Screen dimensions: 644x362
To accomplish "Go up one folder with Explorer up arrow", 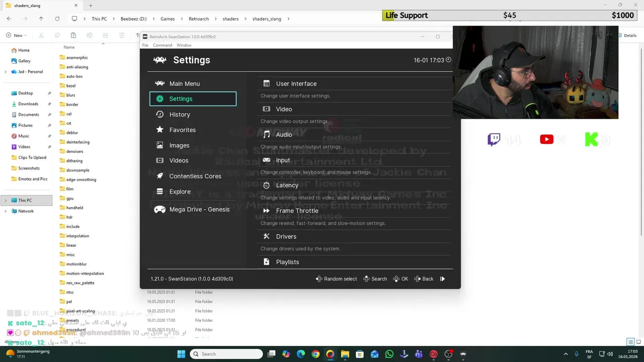I will pyautogui.click(x=41, y=19).
